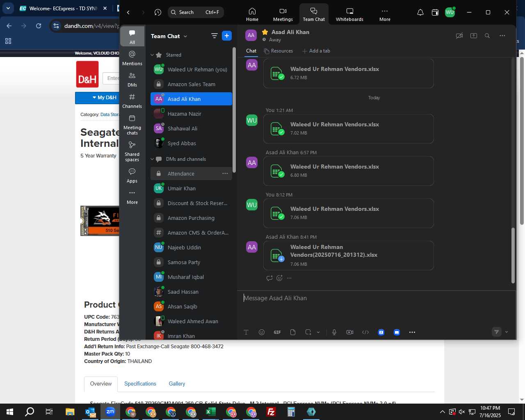
Task: Open the Gallery tab on D&H page
Action: (x=177, y=384)
